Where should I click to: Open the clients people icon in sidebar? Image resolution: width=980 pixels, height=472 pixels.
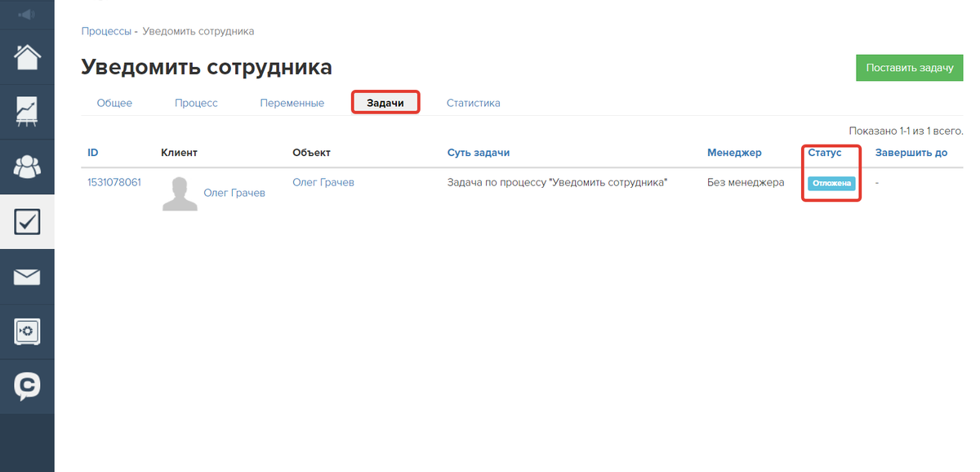(x=27, y=167)
